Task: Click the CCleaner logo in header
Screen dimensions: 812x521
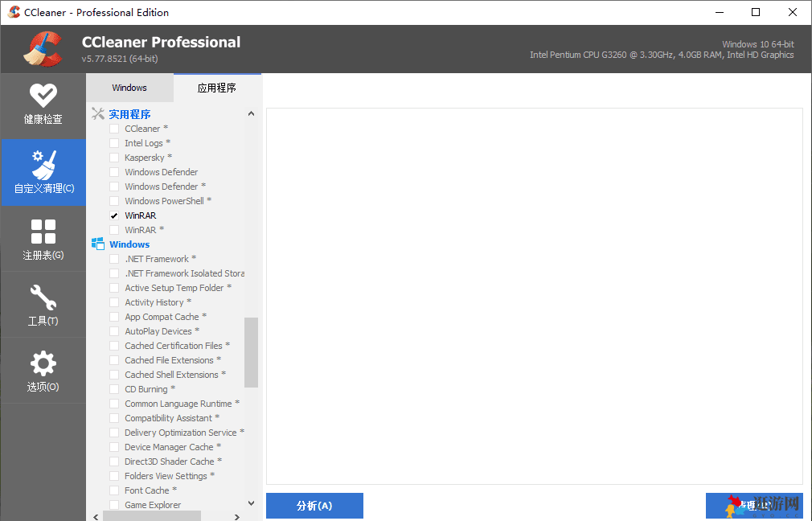Action: (43, 49)
